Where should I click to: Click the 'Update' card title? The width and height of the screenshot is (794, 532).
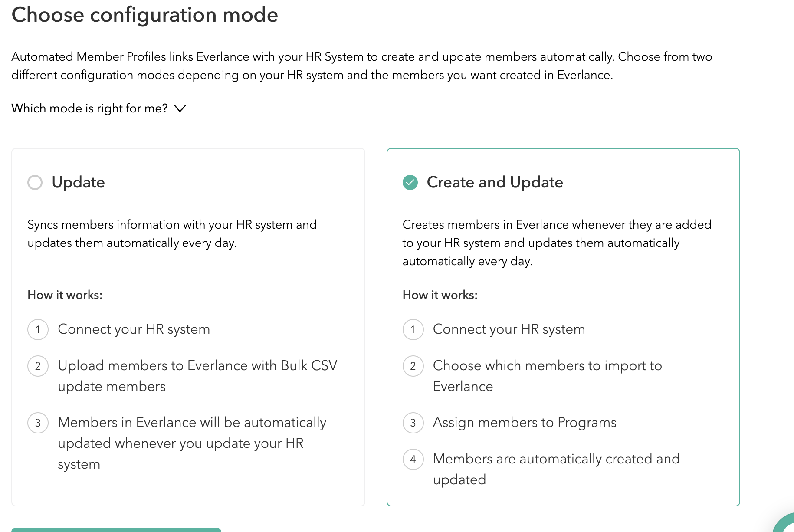point(78,182)
